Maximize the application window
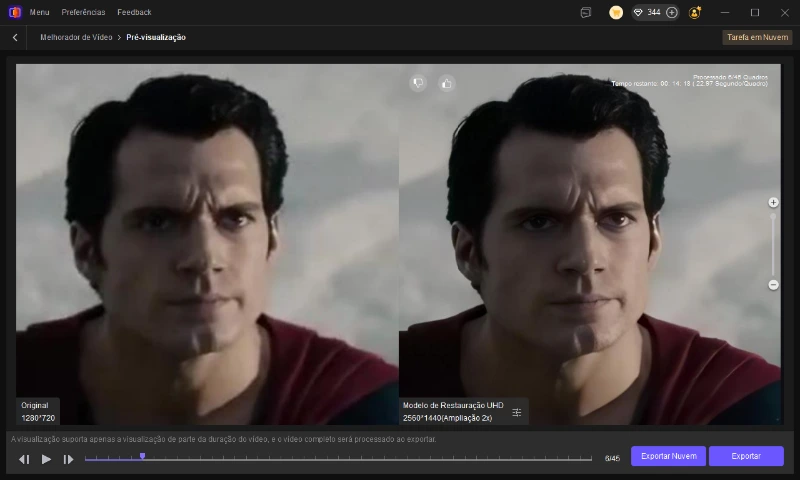800x480 pixels. click(x=755, y=12)
